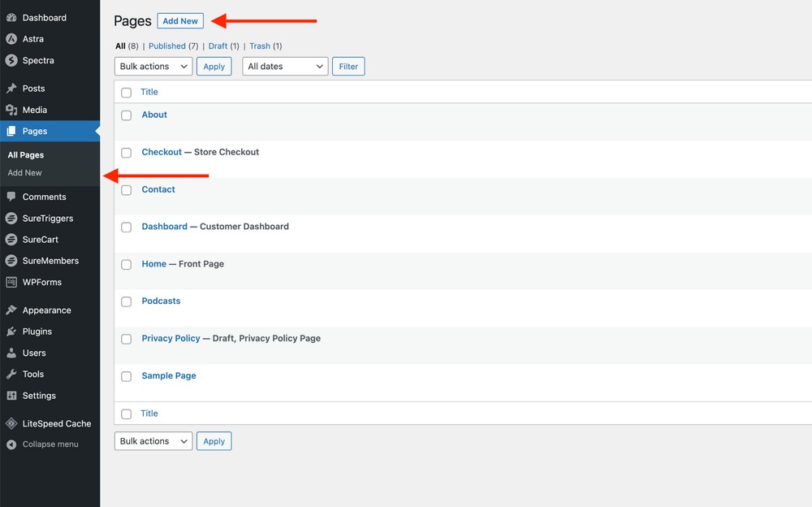Select the Posts pushpin icon

tap(11, 89)
